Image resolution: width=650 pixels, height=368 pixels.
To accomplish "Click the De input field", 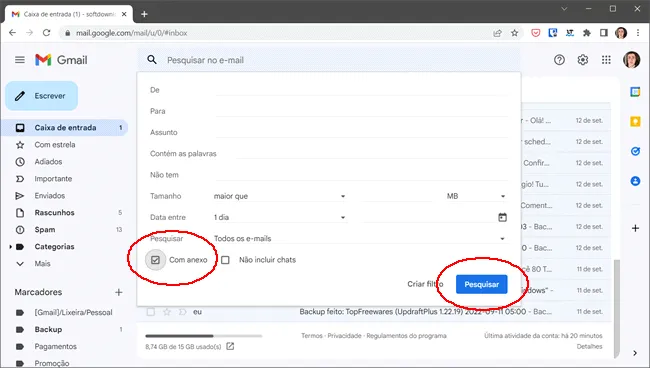I will (x=361, y=90).
